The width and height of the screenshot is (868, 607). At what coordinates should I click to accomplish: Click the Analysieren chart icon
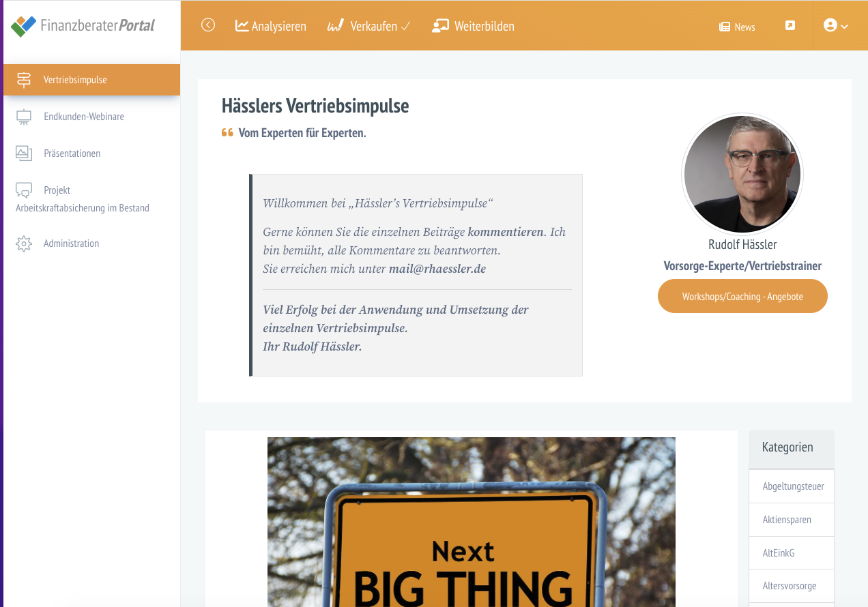[242, 26]
